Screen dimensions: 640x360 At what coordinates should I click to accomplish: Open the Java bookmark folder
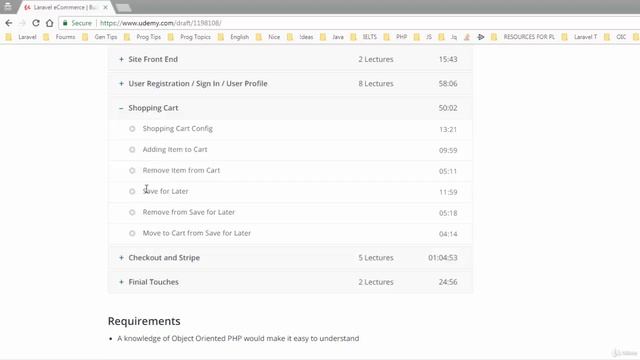(x=332, y=37)
